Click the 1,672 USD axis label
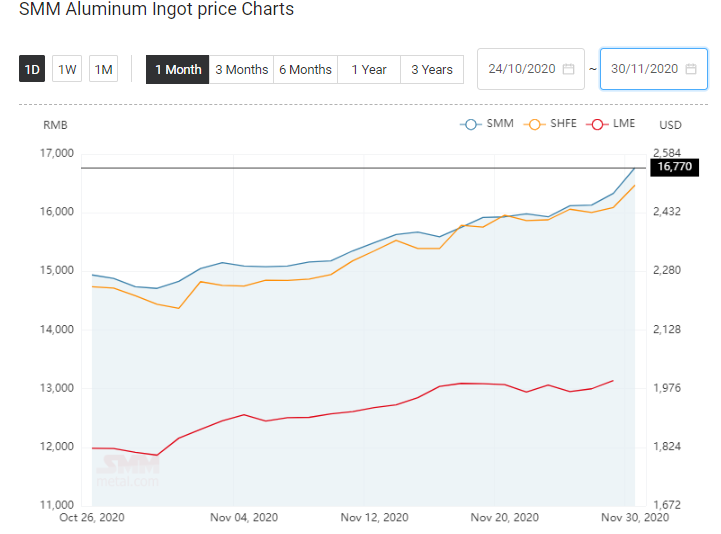Image resolution: width=721 pixels, height=534 pixels. coord(667,505)
